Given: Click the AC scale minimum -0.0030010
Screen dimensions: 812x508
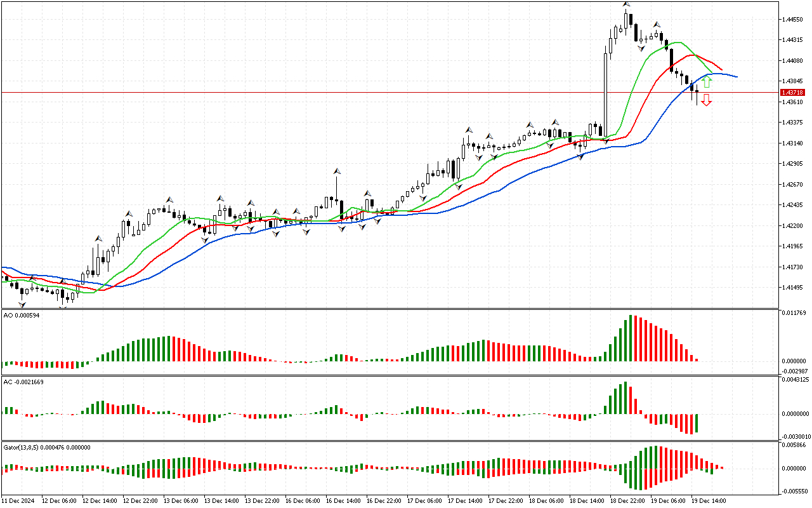Looking at the screenshot, I should [x=796, y=437].
